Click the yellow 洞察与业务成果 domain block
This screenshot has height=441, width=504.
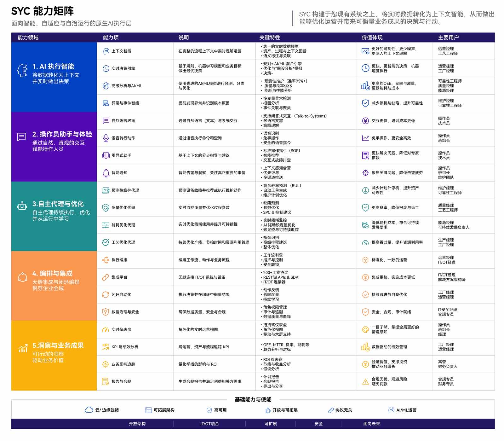(x=54, y=356)
